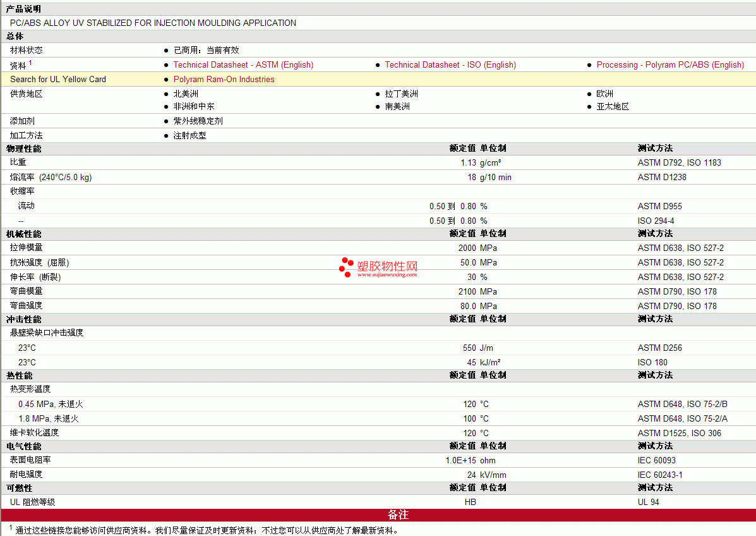Click 伸长率 (断裂) row label

pyautogui.click(x=35, y=277)
